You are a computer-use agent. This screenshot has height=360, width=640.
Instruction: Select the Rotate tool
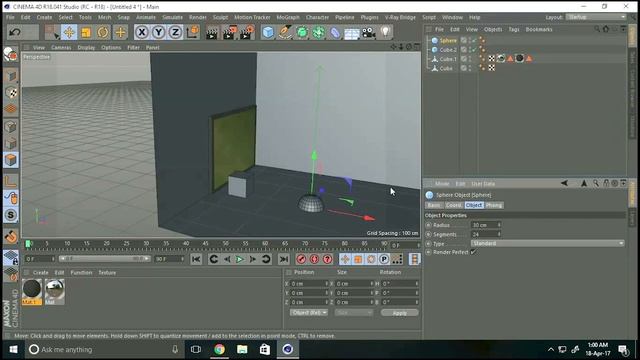(x=103, y=32)
